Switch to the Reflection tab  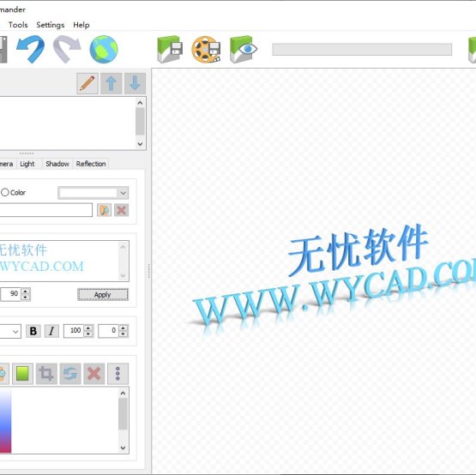point(91,164)
